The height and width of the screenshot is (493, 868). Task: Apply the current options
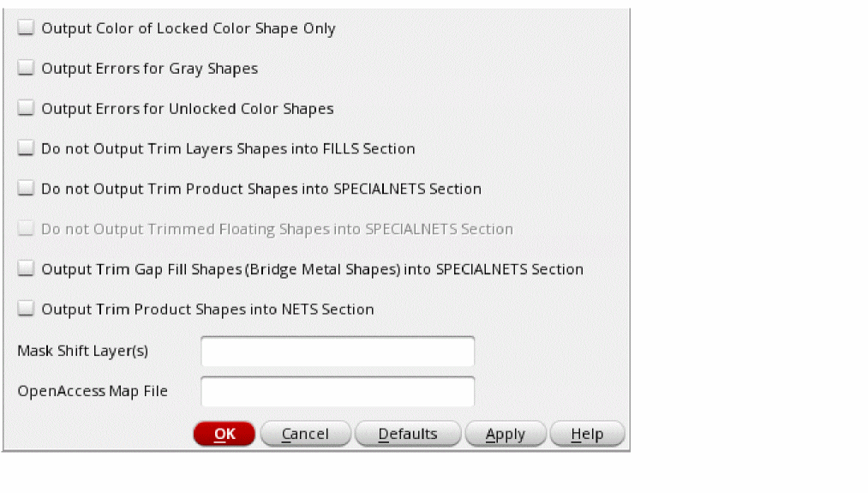pyautogui.click(x=505, y=434)
